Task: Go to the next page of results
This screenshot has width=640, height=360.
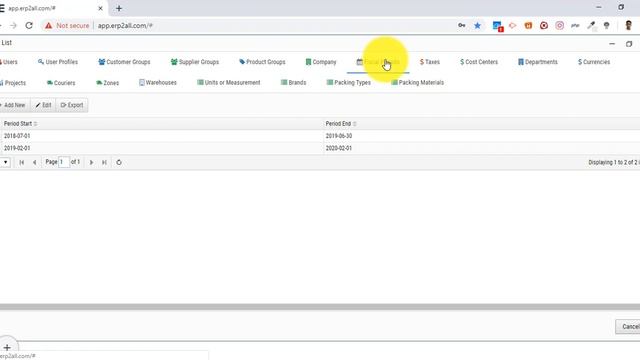Action: 91,162
